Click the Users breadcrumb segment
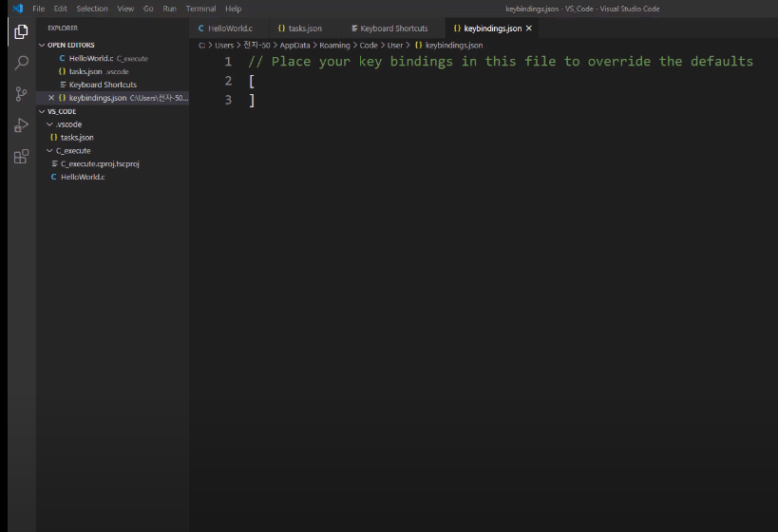778x532 pixels. pyautogui.click(x=224, y=46)
